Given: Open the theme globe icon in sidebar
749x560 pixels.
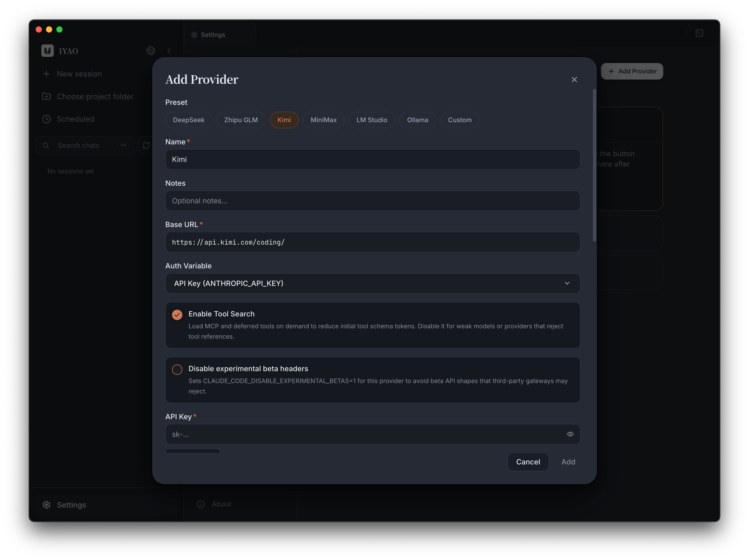Looking at the screenshot, I should (151, 51).
